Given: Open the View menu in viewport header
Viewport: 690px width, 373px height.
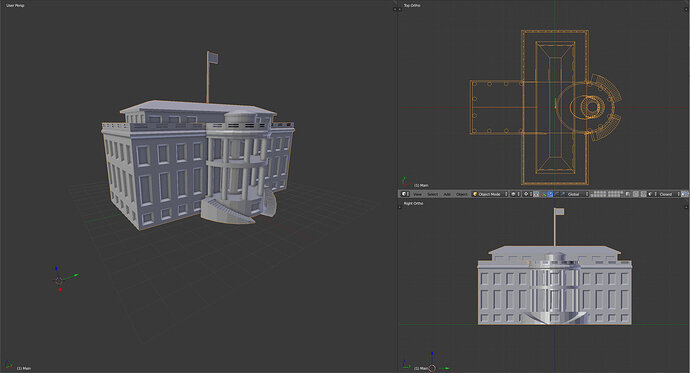Looking at the screenshot, I should click(x=417, y=194).
